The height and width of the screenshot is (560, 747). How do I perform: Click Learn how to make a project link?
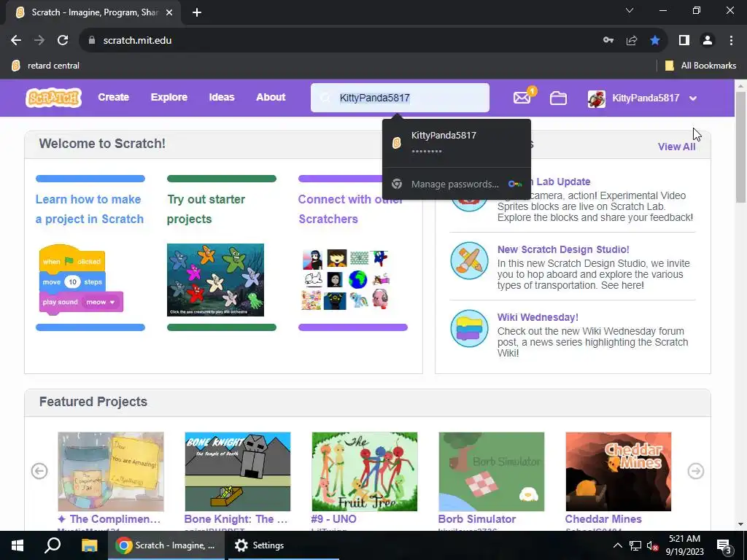coord(90,209)
